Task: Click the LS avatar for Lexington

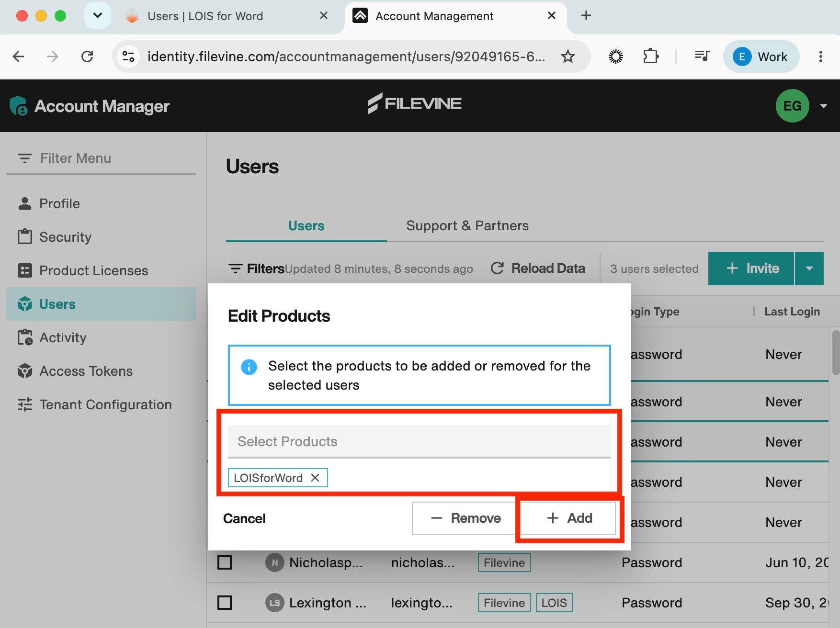Action: click(274, 603)
